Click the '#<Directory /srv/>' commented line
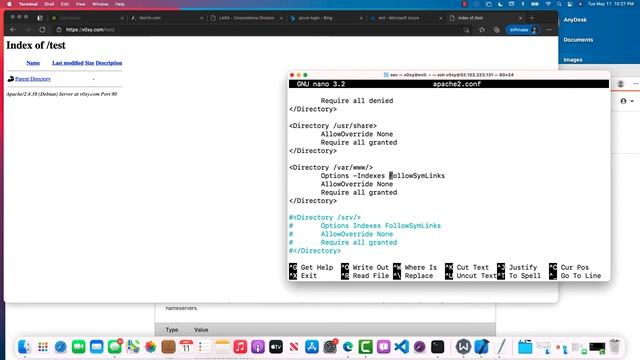Viewport: 640px width, 360px height. click(325, 217)
